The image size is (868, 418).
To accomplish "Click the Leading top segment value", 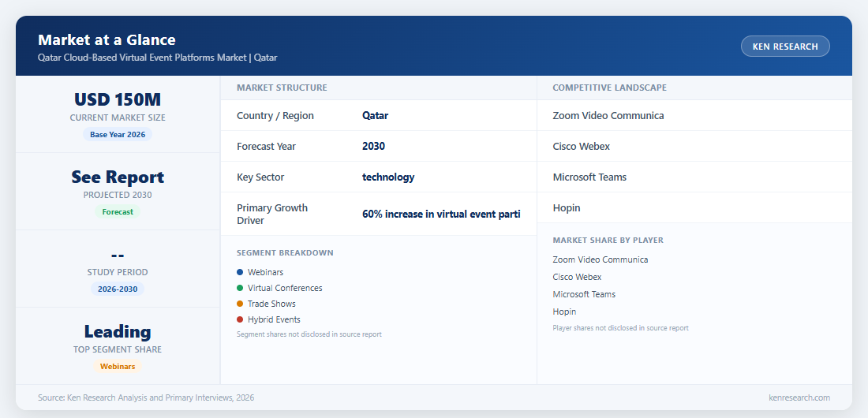I will [118, 331].
